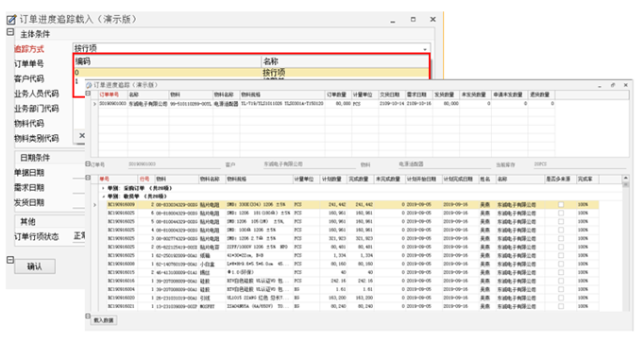Tick 是否多来源 checkbox in the highlighted RC190916009 row
Viewport: 644px width, 343px height.
coord(561,204)
